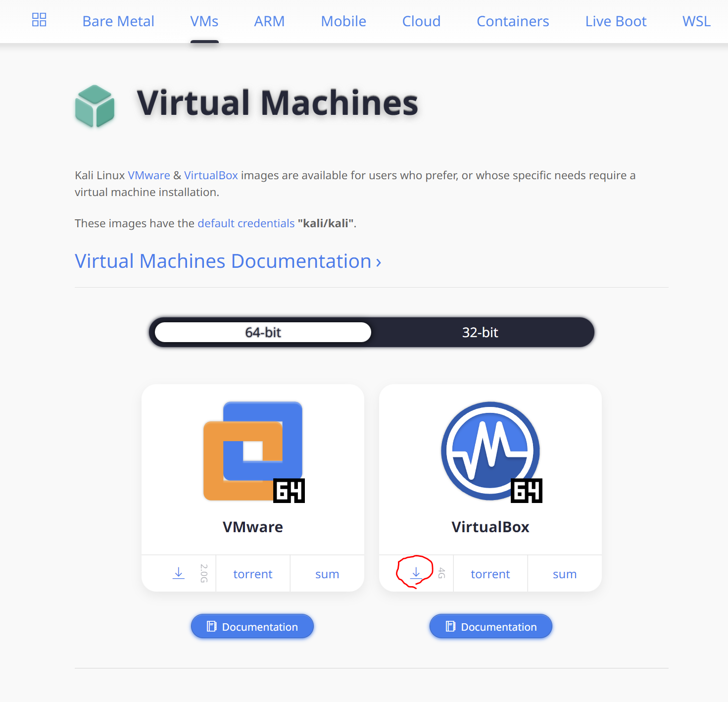The width and height of the screenshot is (728, 702).
Task: View the VMware sum checksum
Action: click(x=327, y=574)
